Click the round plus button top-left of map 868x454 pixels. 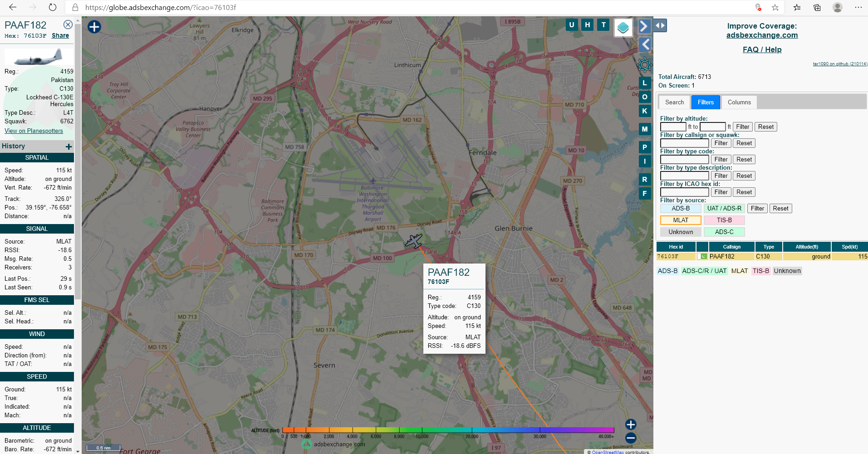pyautogui.click(x=94, y=27)
